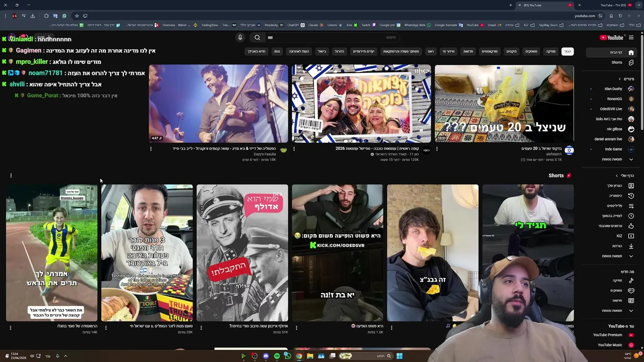Open the מינויים subscriptions section chevron
Image resolution: width=644 pixels, height=362 pixels.
coord(620,79)
